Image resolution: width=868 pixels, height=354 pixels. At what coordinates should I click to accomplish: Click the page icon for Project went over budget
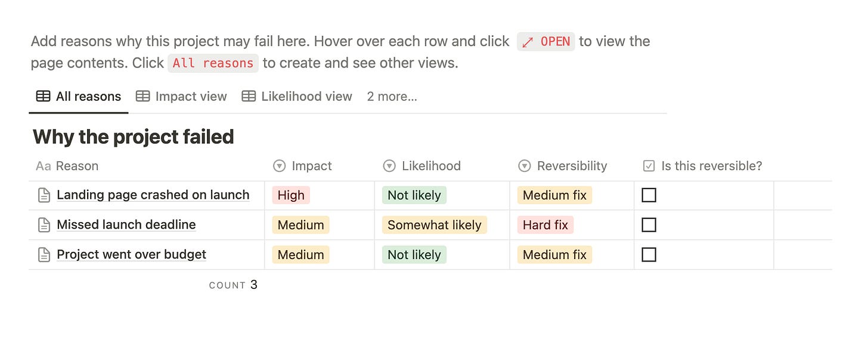point(43,254)
